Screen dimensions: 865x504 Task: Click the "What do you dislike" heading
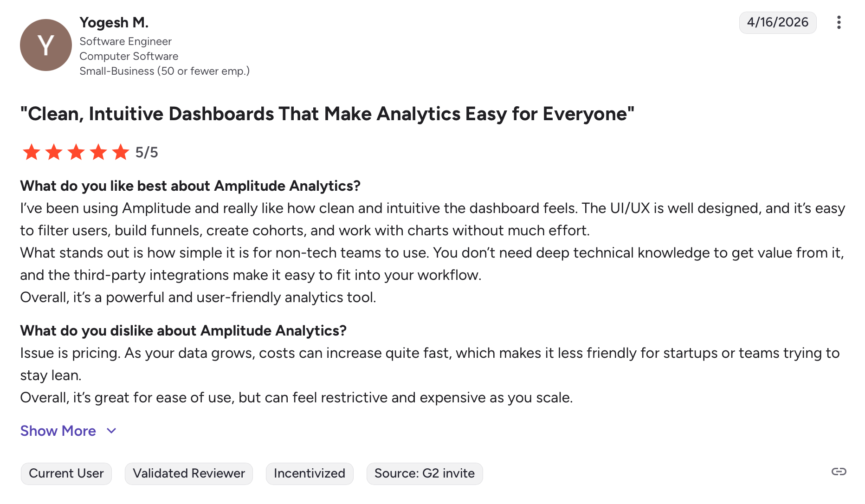[183, 331]
